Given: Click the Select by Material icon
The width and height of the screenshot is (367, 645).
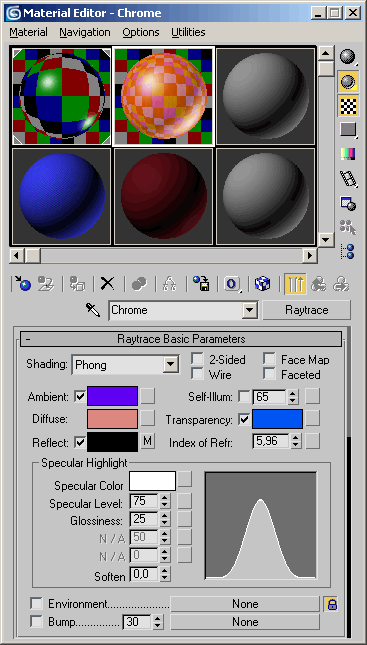Looking at the screenshot, I should [348, 227].
